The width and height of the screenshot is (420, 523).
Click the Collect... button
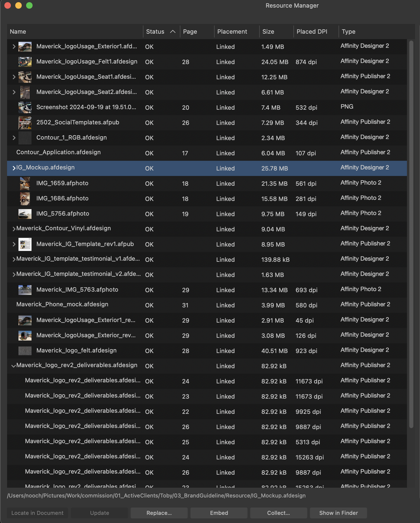[x=278, y=513]
